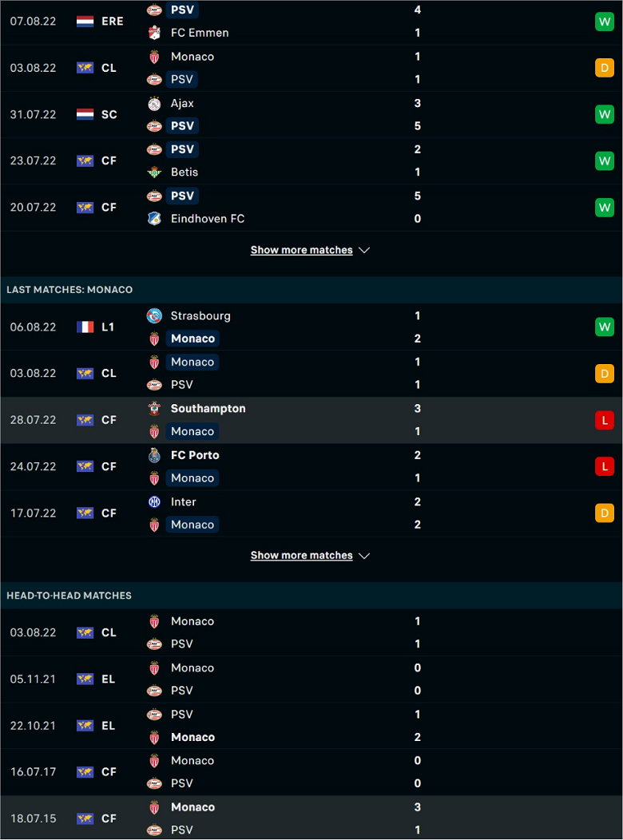Open the red L badge for Southampton match
Image resolution: width=623 pixels, height=840 pixels.
605,421
